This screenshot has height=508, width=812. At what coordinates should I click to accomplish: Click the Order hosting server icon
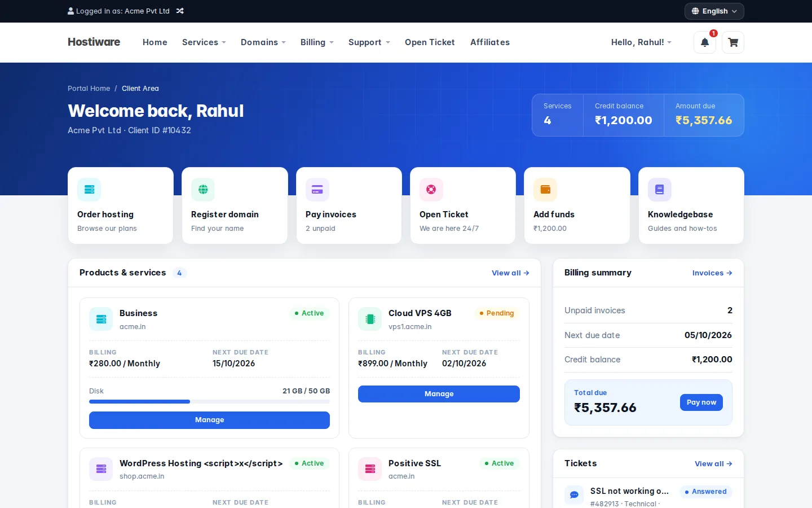(89, 190)
